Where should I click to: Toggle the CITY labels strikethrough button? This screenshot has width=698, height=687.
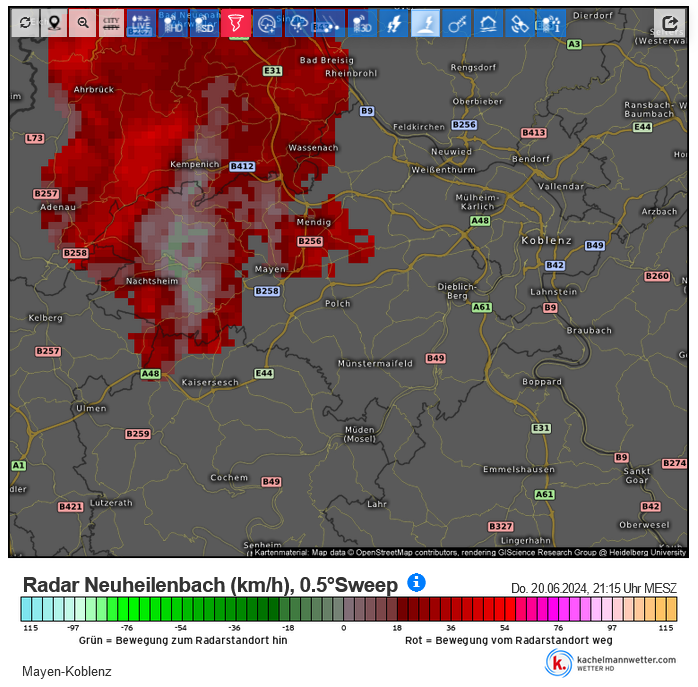[111, 23]
